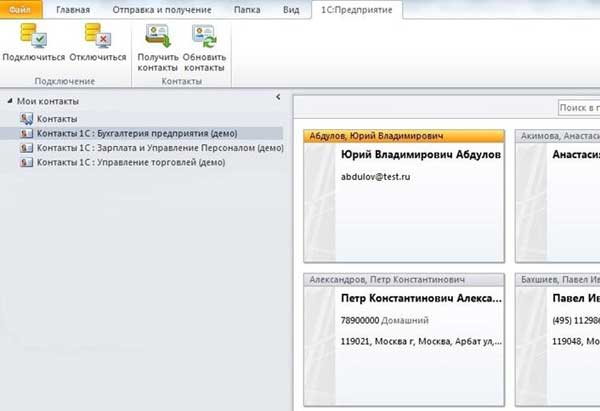Collapse the Мои контакты group
600x411 pixels.
point(10,101)
